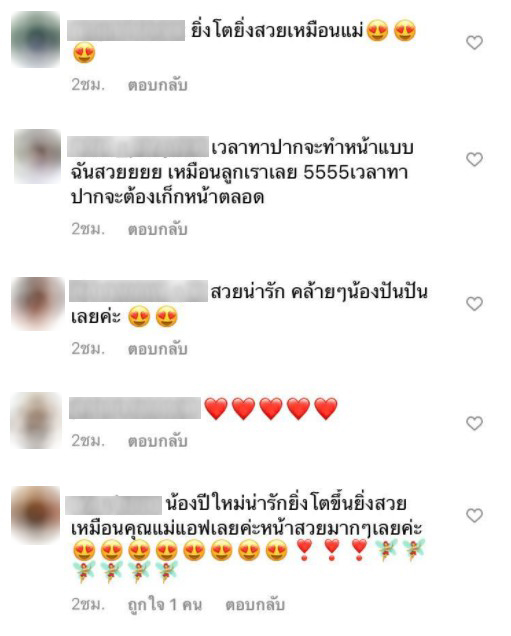The height and width of the screenshot is (636, 511).
Task: Open the profile picture beside the เวลาทาปาก comment
Action: click(x=37, y=157)
